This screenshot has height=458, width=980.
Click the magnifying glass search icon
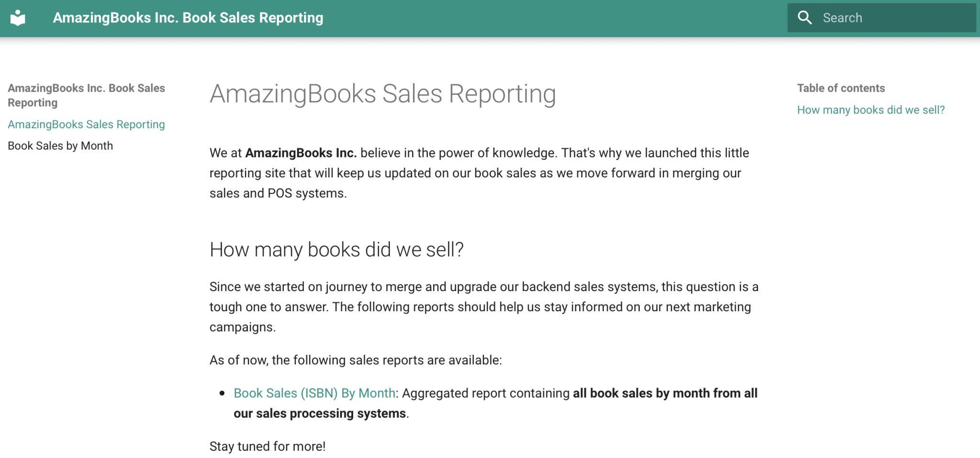[805, 18]
